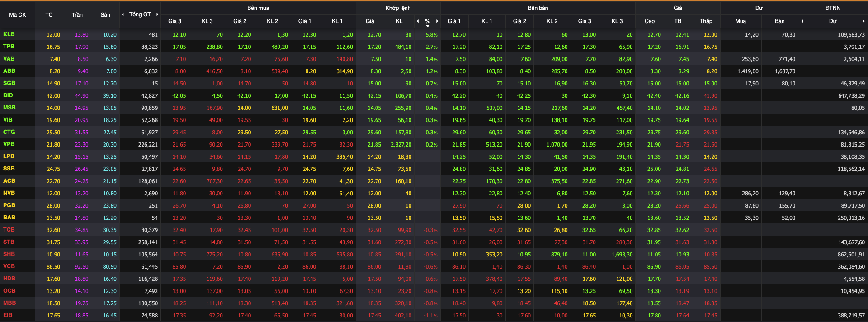Click the Bán header under Dư
The width and height of the screenshot is (868, 322).
(x=780, y=21)
